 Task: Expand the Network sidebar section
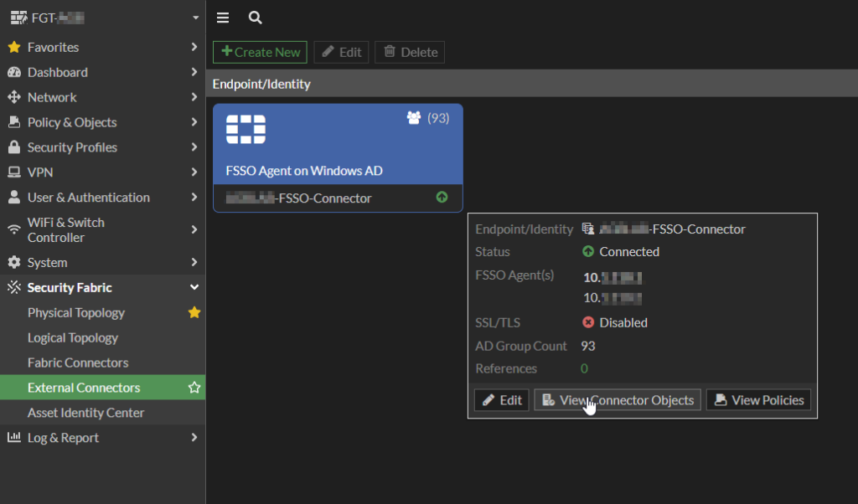coord(195,97)
